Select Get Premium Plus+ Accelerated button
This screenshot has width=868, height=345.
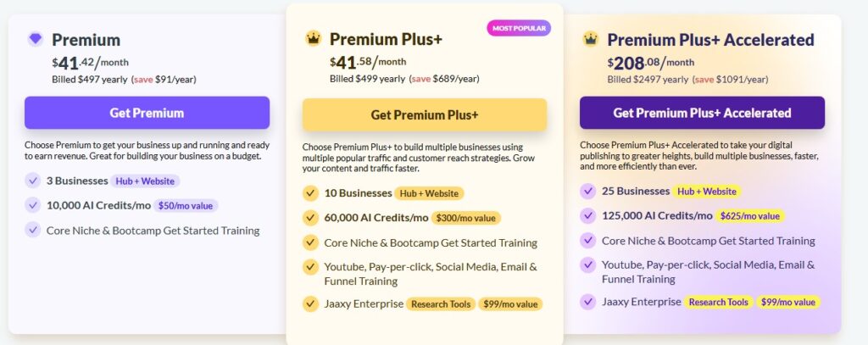[702, 113]
